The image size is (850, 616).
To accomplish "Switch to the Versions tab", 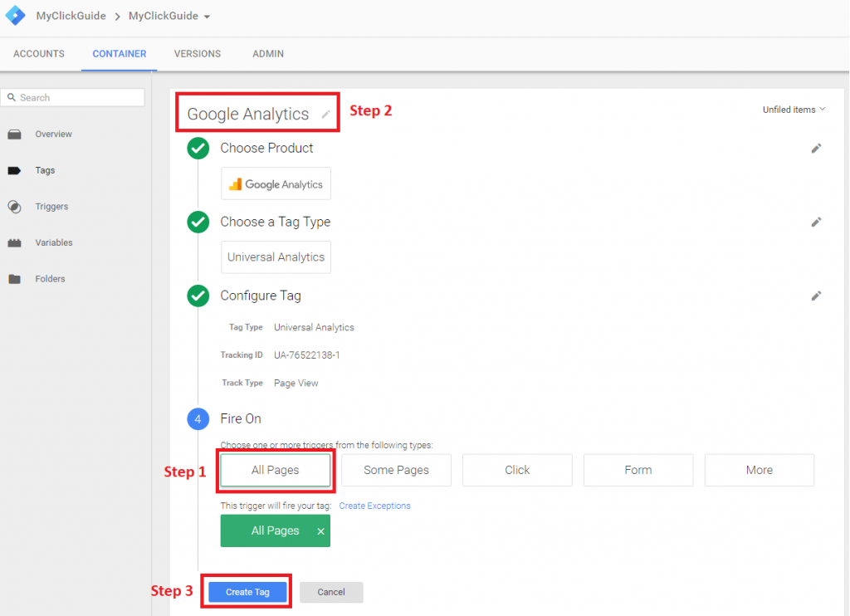I will [198, 54].
